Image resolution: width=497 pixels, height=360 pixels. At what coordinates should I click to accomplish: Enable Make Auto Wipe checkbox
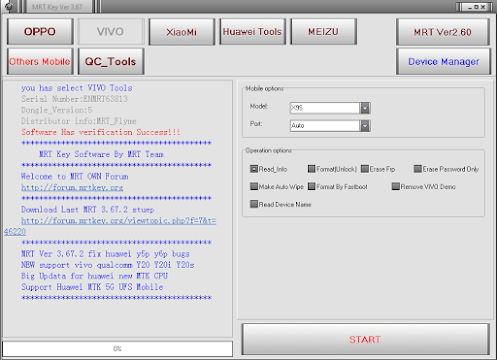tap(254, 186)
